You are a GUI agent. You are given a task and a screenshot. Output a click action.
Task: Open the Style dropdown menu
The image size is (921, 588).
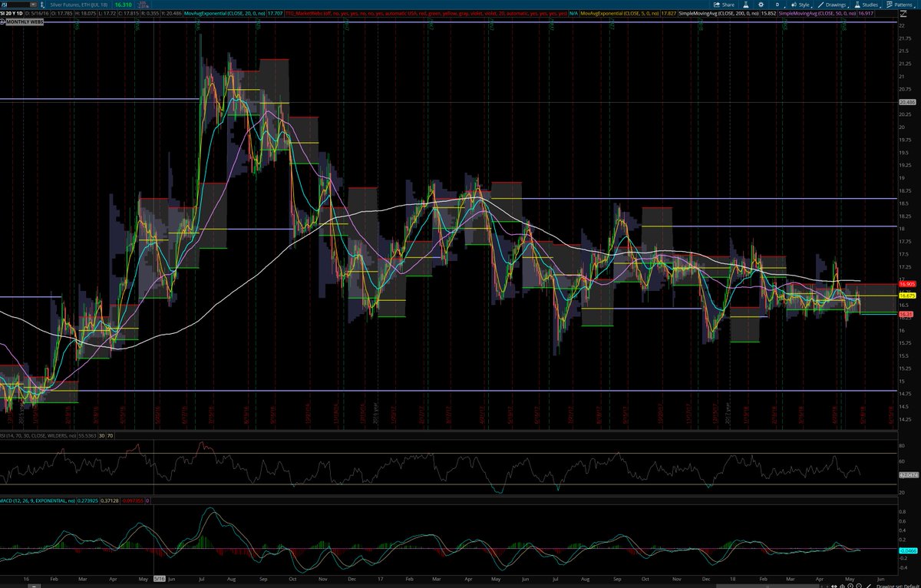[801, 5]
